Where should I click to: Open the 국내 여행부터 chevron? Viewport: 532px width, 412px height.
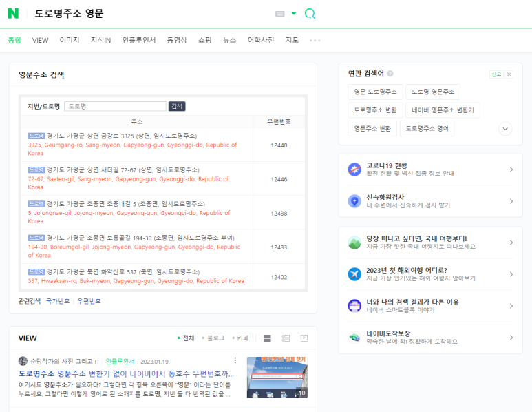coord(511,243)
